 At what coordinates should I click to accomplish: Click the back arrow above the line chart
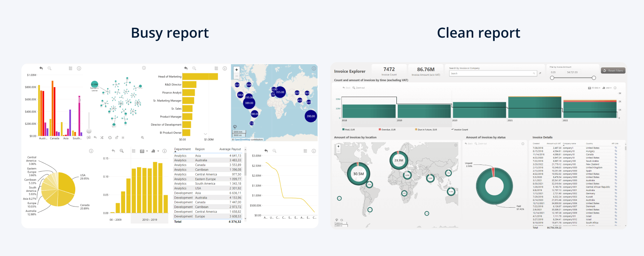[266, 151]
